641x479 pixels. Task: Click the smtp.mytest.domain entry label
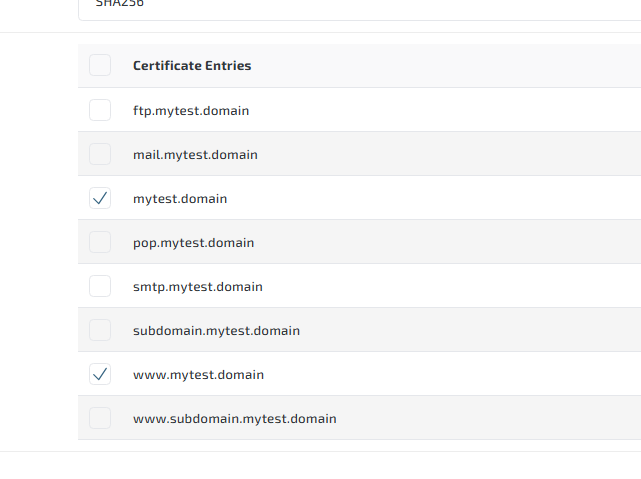(198, 287)
